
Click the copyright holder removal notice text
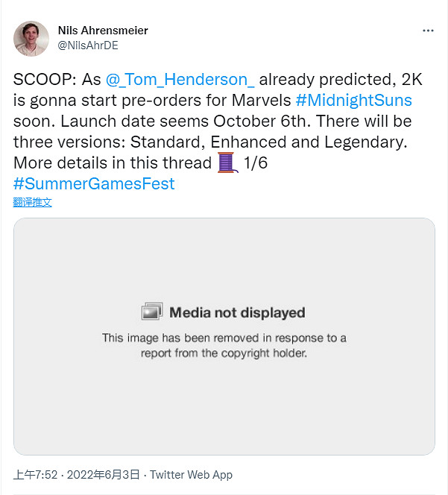point(224,345)
